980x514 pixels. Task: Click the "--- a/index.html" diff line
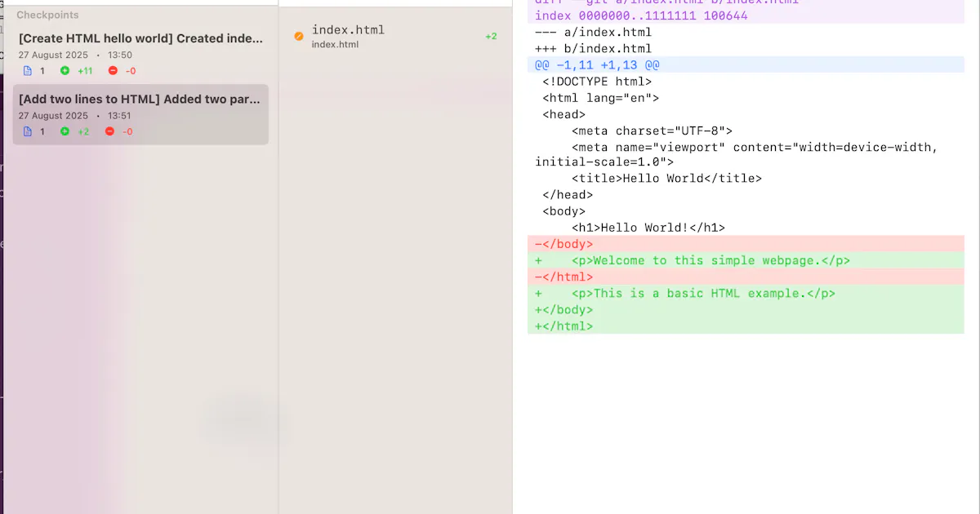coord(594,33)
